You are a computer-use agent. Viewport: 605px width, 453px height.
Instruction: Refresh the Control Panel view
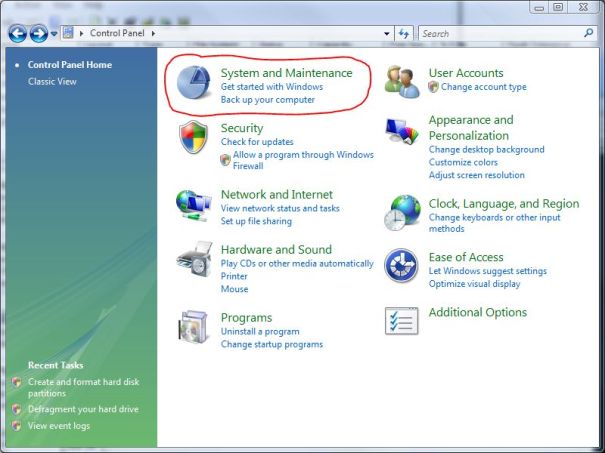coord(405,34)
